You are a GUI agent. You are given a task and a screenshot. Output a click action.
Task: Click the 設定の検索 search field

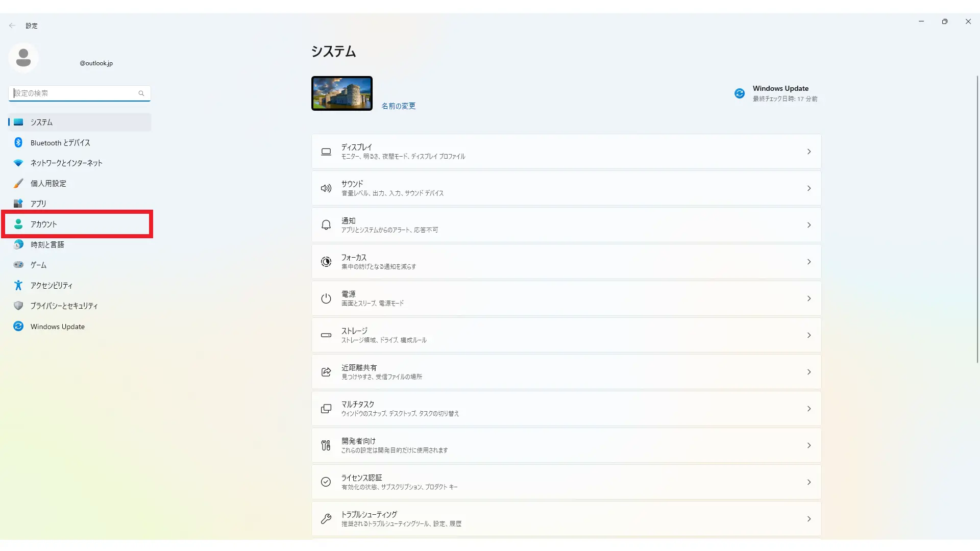click(80, 93)
